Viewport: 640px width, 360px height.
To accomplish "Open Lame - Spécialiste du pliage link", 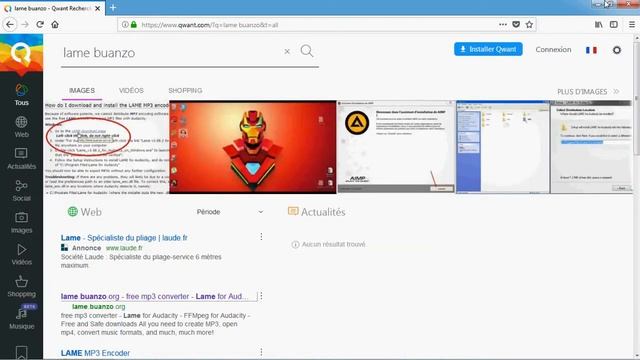I will (x=124, y=238).
